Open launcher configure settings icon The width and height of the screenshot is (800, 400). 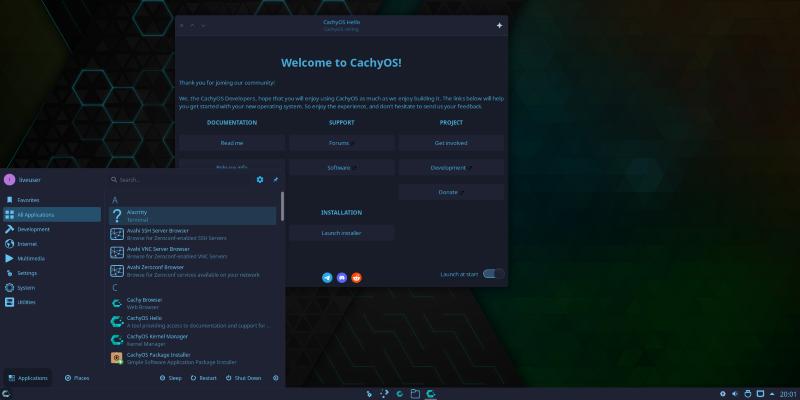coord(260,180)
